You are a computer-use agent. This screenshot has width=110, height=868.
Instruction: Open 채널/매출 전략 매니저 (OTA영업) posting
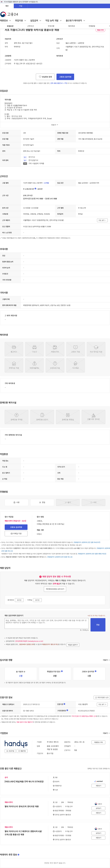pyautogui.click(x=24, y=781)
